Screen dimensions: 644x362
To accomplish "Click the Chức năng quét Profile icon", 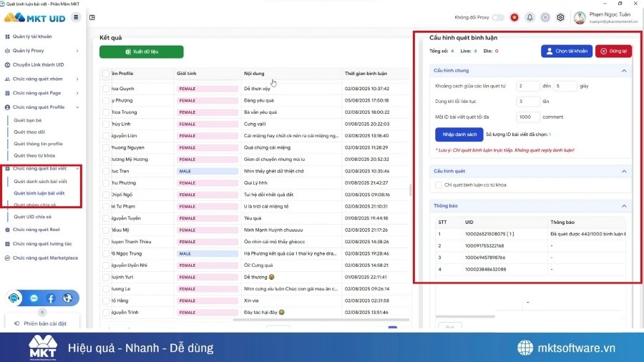I will [7, 107].
